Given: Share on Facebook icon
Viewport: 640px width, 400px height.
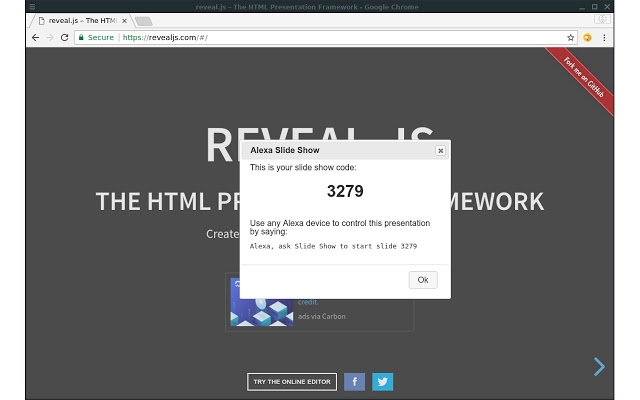Looking at the screenshot, I should (x=354, y=382).
